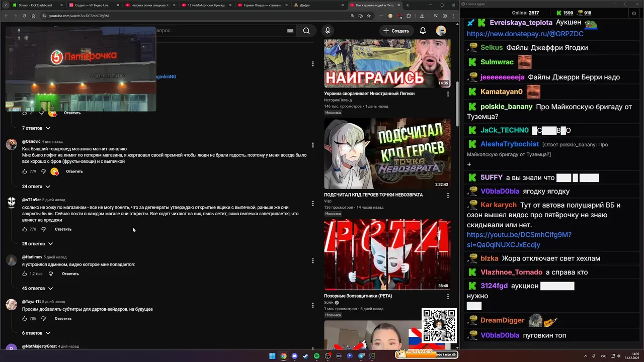The width and height of the screenshot is (644, 362).
Task: Open Chrome home page button
Action: tap(33, 16)
